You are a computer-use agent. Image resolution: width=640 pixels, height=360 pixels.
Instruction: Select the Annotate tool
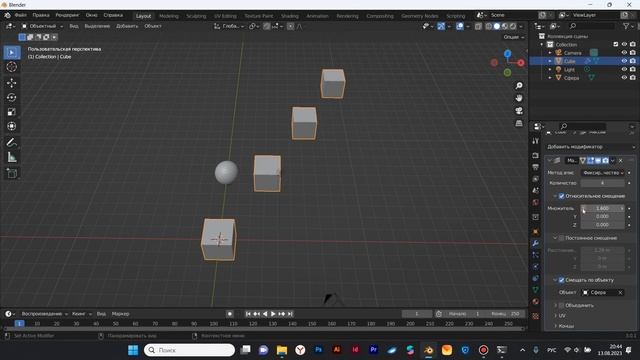[12, 142]
